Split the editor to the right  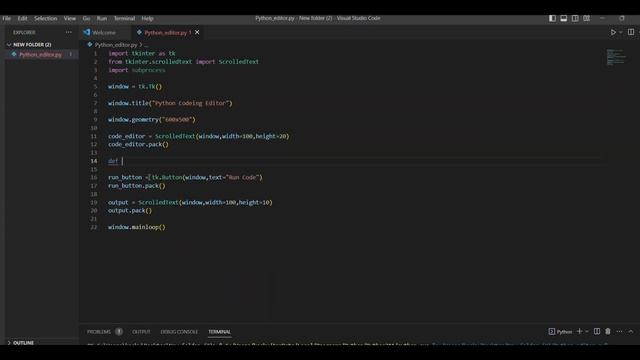(x=631, y=32)
